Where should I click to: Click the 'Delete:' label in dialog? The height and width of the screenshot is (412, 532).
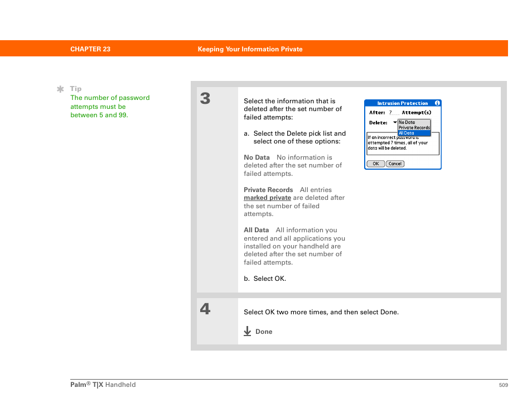378,123
